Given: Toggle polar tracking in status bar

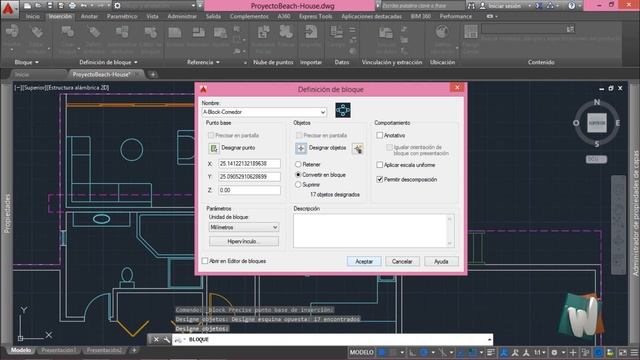Looking at the screenshot, I should tap(424, 352).
